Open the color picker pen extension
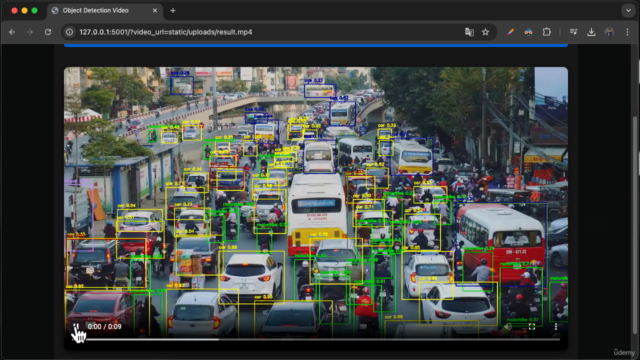The width and height of the screenshot is (640, 360). pos(510,32)
